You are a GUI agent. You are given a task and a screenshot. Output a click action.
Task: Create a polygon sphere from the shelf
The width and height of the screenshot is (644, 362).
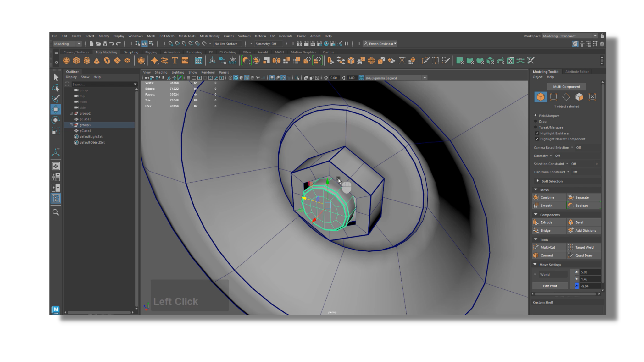(66, 61)
